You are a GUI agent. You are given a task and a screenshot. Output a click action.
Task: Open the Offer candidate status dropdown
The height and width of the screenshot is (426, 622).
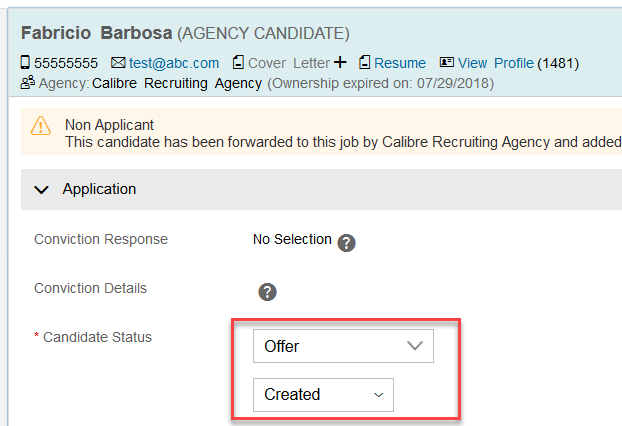pos(343,346)
